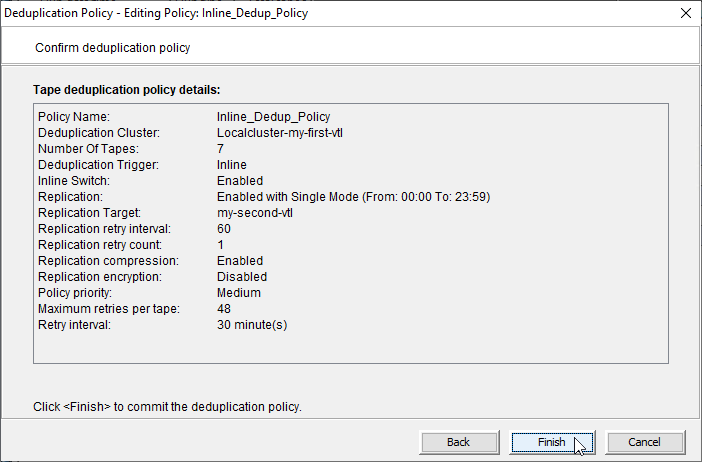Click Finish to commit the policy

(552, 442)
